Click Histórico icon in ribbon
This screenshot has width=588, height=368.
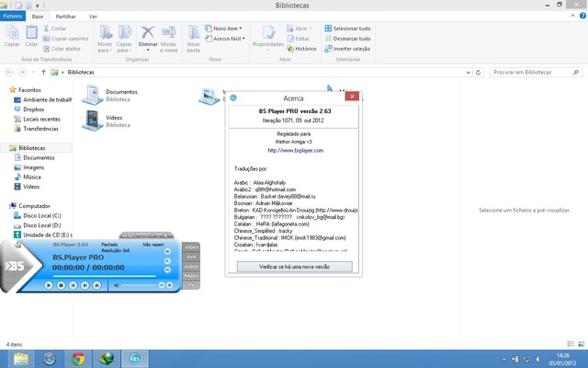pos(290,49)
